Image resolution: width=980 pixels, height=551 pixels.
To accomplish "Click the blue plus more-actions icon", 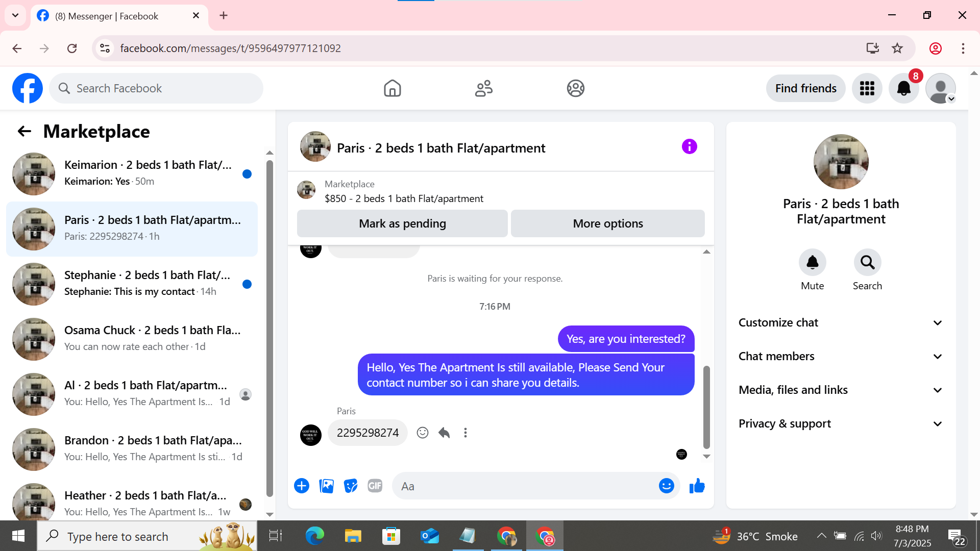I will coord(302,486).
